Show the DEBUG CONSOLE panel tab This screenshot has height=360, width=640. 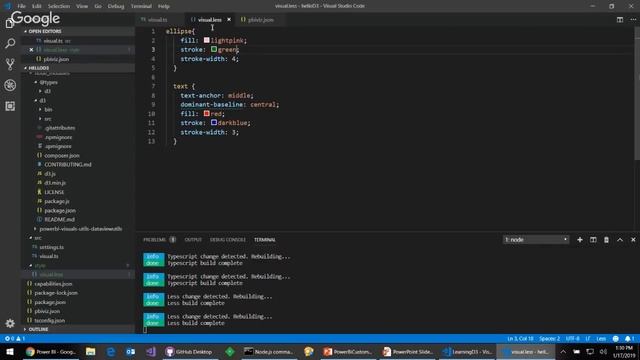[228, 240]
